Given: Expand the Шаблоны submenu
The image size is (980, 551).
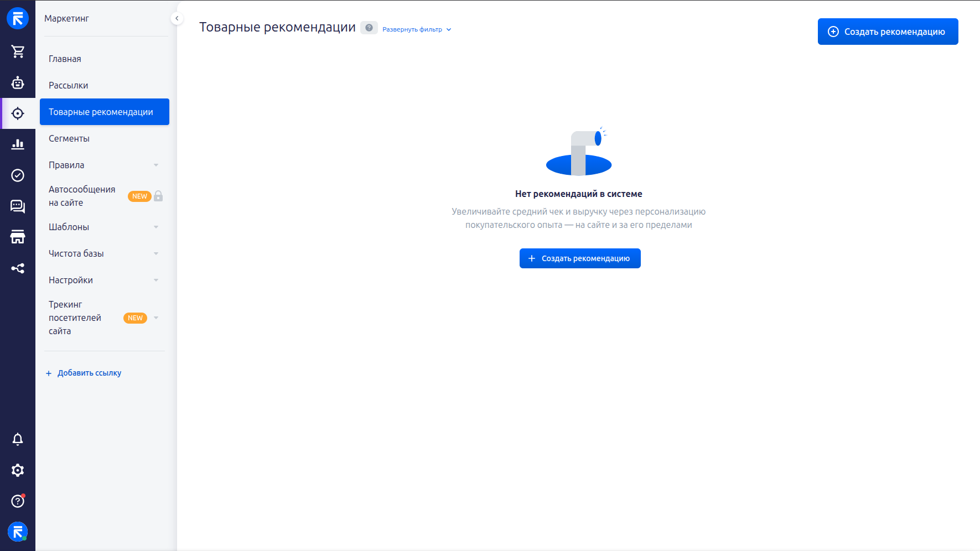Looking at the screenshot, I should click(156, 227).
